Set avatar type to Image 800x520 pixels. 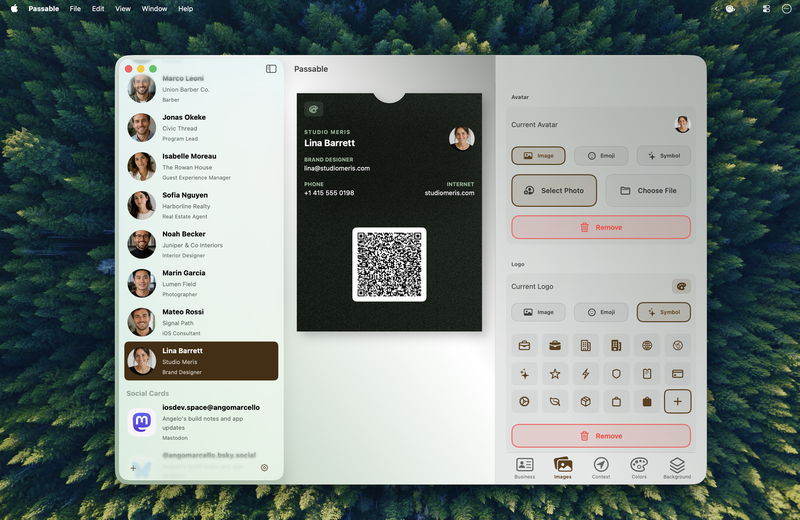coord(538,156)
